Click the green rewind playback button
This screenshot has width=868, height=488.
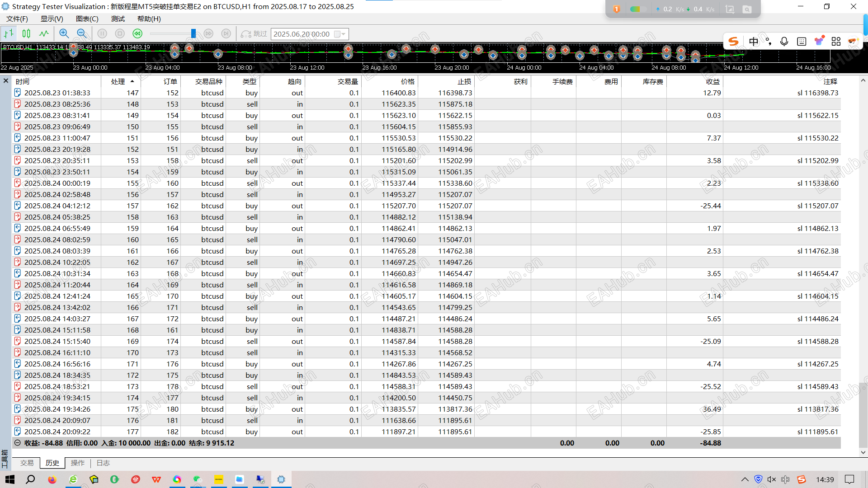tap(137, 33)
